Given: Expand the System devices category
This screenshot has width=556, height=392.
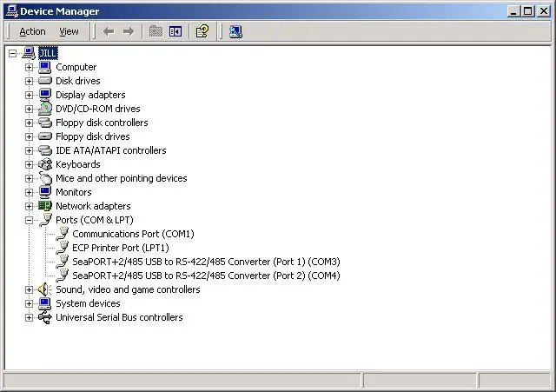Looking at the screenshot, I should [x=29, y=303].
